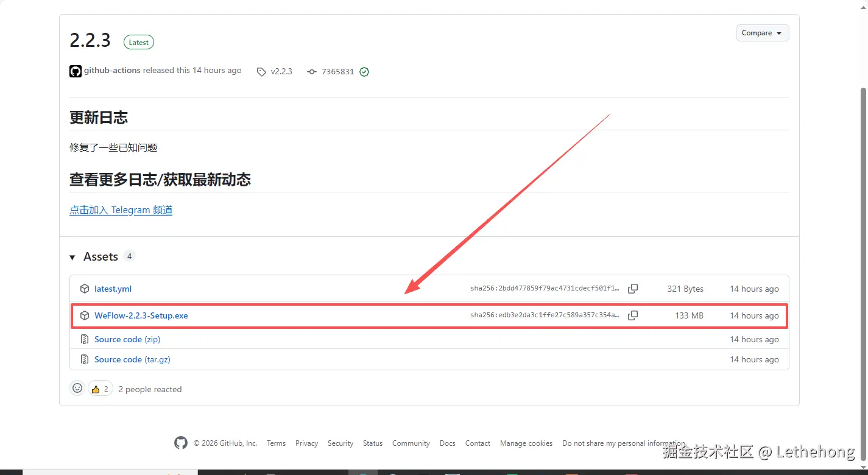
Task: Click the 133 MB size text
Action: pos(690,315)
